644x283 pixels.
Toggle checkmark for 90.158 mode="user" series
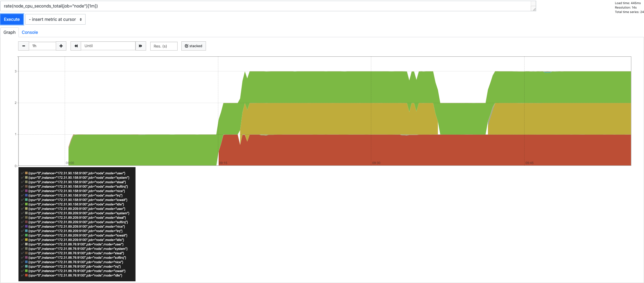[23, 173]
